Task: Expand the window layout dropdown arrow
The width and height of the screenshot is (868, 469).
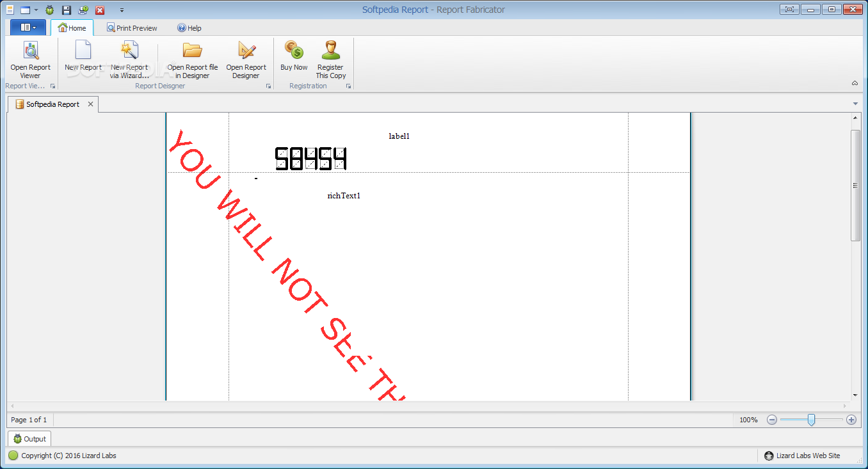Action: click(36, 10)
